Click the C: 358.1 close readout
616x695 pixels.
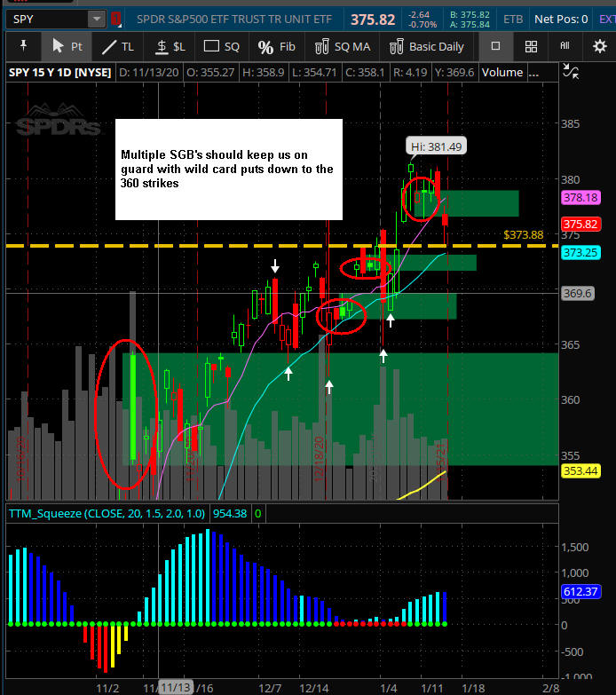pyautogui.click(x=365, y=72)
